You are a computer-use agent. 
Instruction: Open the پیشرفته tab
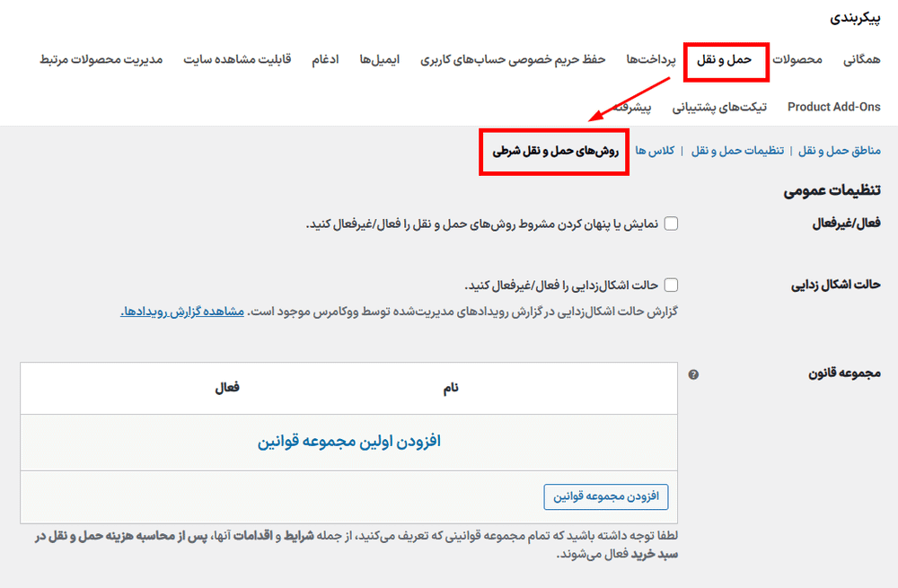632,107
